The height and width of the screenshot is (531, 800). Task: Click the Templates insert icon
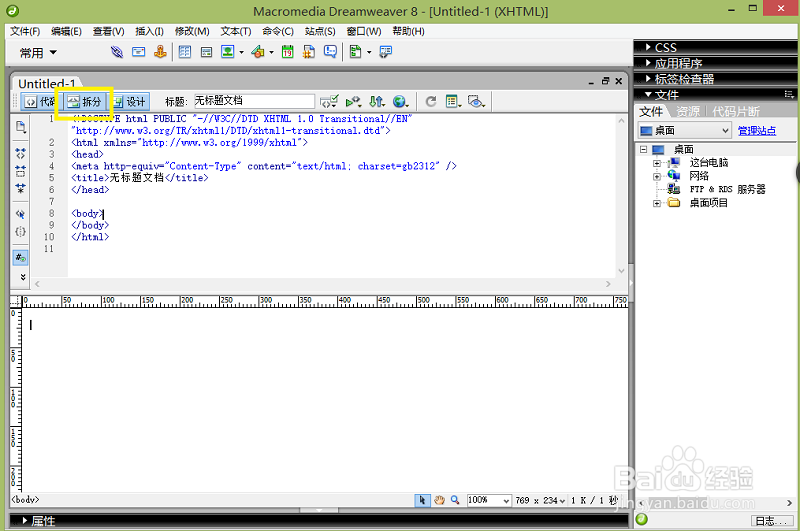click(x=356, y=52)
